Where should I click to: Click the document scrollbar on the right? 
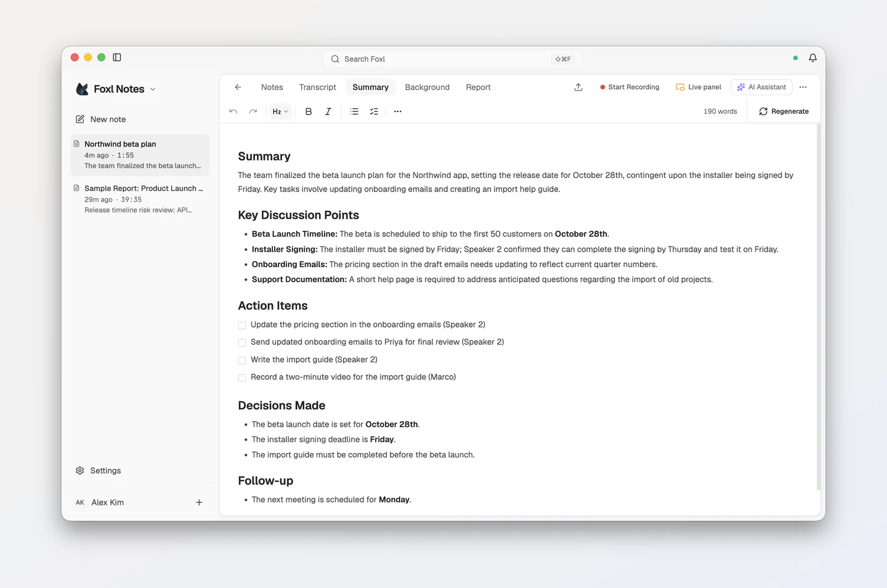(819, 307)
